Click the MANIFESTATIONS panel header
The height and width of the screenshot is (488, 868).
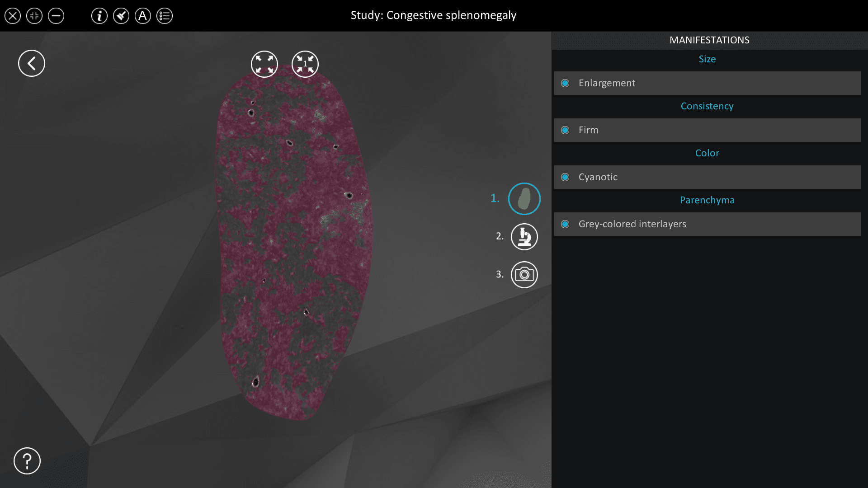pos(709,40)
